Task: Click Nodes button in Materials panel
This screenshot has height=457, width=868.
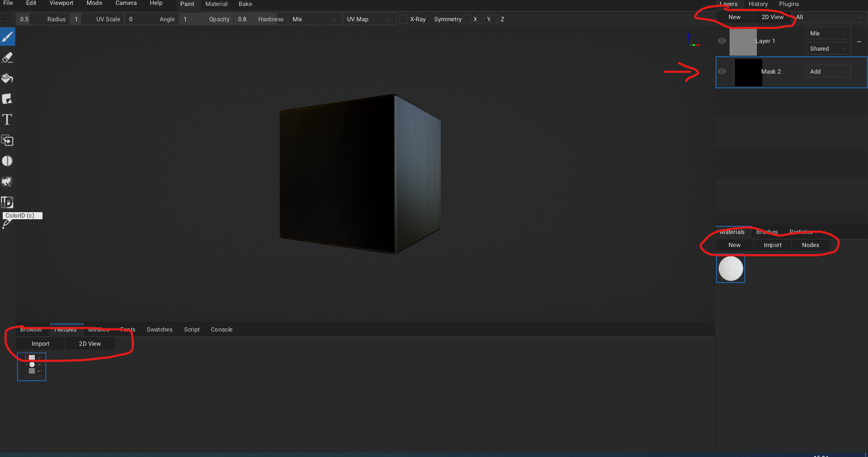Action: [810, 245]
